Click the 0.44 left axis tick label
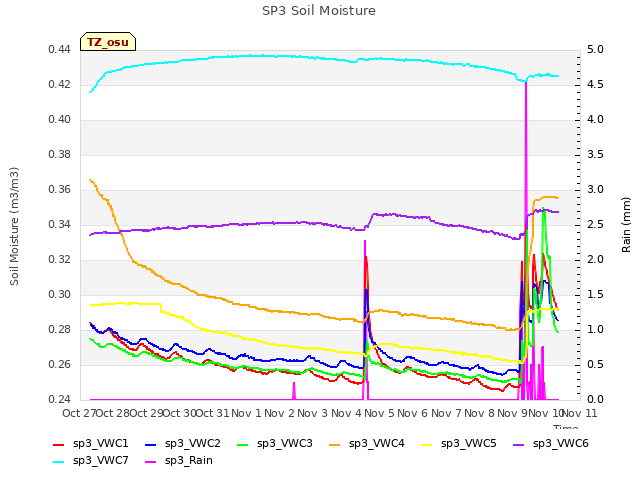 (59, 50)
